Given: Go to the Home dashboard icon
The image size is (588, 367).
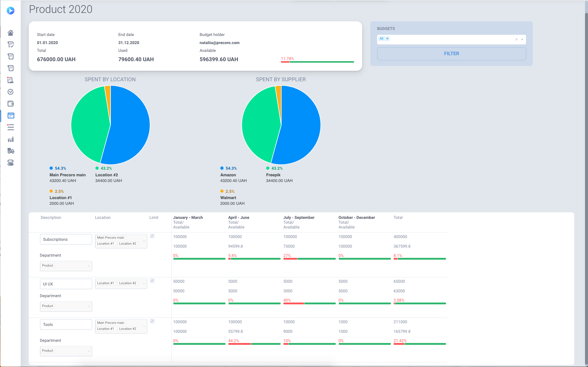Looking at the screenshot, I should (x=10, y=33).
